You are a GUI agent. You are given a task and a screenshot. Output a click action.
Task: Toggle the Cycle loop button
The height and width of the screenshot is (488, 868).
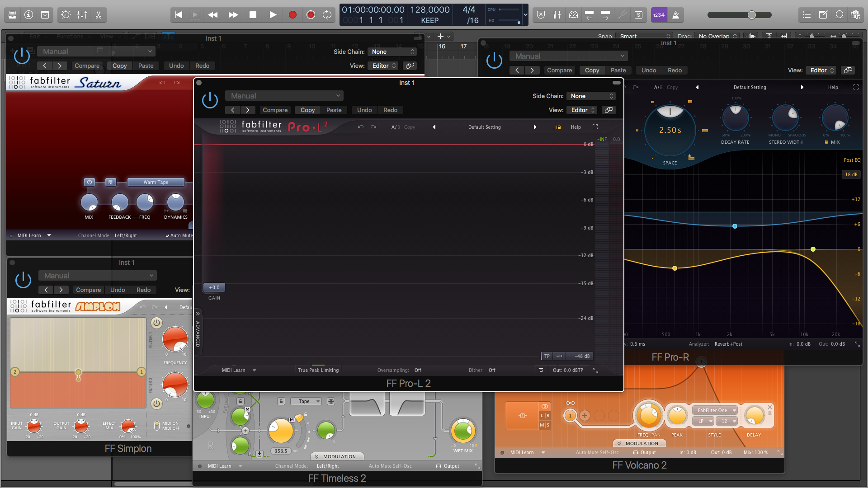click(x=327, y=15)
